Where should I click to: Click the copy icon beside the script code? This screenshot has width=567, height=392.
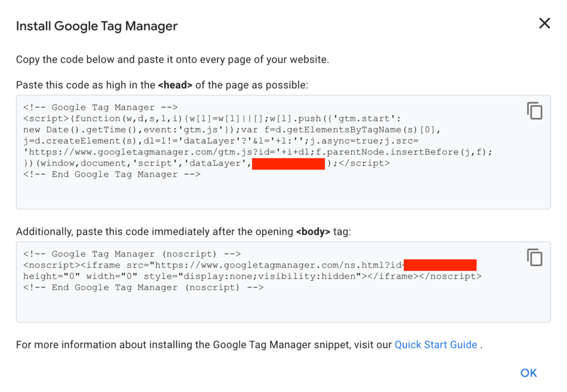tap(534, 111)
